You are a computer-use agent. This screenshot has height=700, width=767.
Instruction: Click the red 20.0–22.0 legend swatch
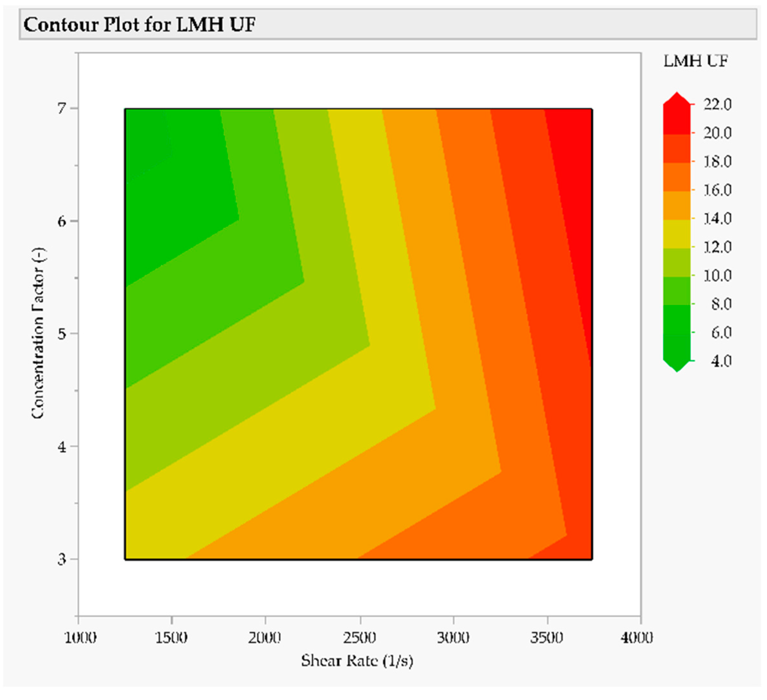pyautogui.click(x=676, y=119)
